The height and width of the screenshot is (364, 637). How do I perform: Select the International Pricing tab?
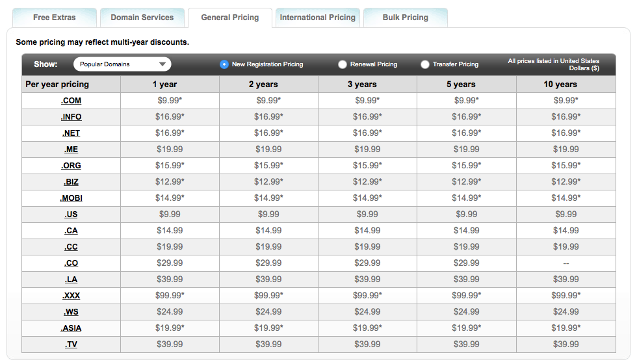point(318,18)
